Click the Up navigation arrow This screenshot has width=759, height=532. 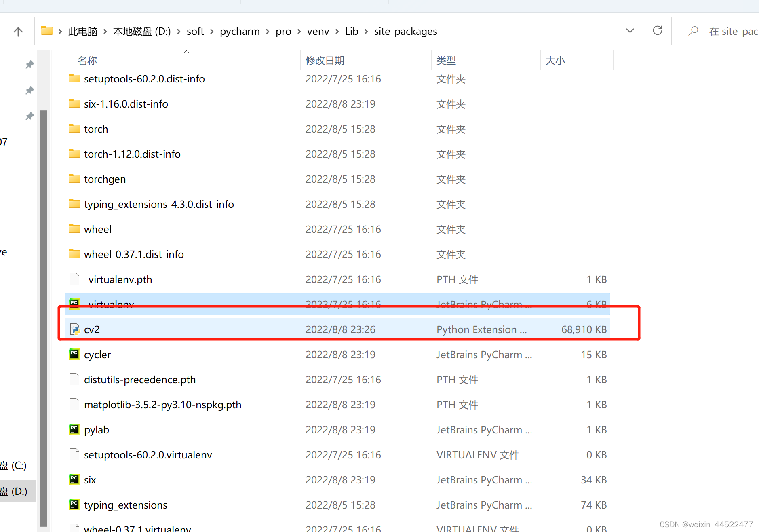tap(18, 32)
